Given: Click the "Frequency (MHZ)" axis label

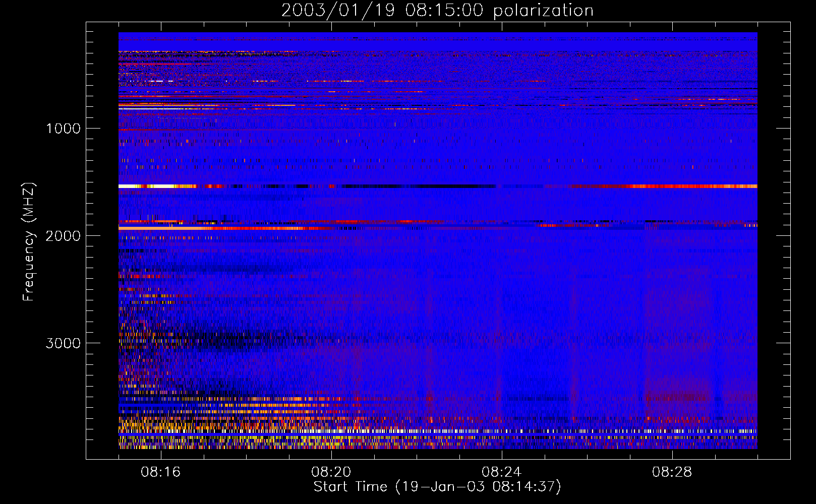Looking at the screenshot, I should pos(29,242).
